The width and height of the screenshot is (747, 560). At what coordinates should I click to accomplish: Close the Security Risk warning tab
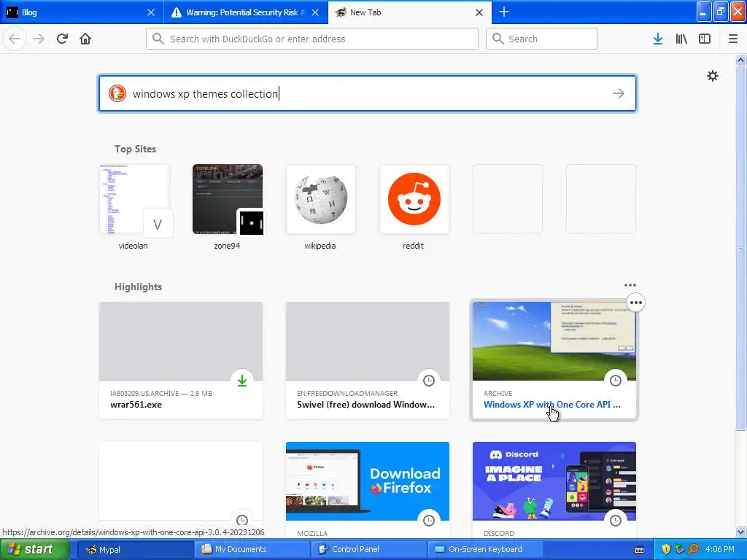315,12
